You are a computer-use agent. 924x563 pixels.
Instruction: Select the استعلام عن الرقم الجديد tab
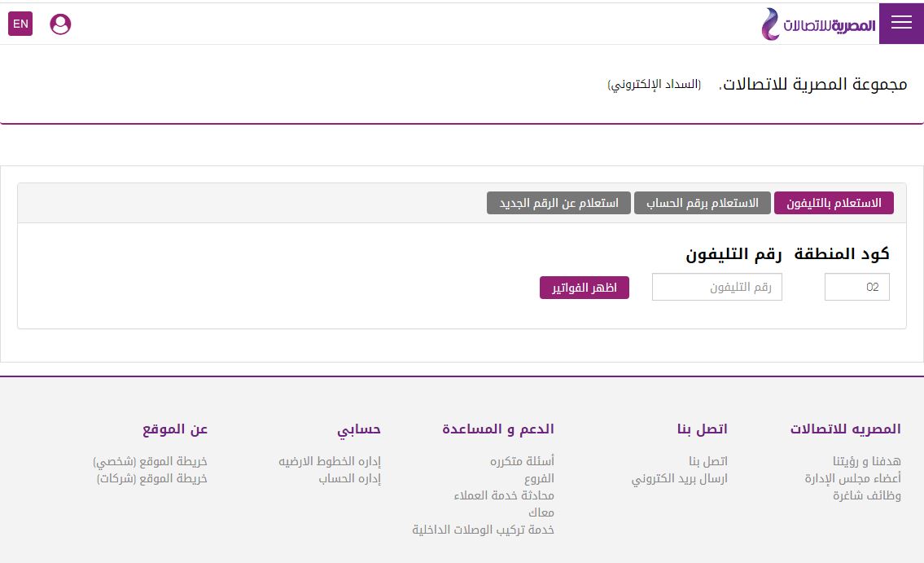pos(558,203)
